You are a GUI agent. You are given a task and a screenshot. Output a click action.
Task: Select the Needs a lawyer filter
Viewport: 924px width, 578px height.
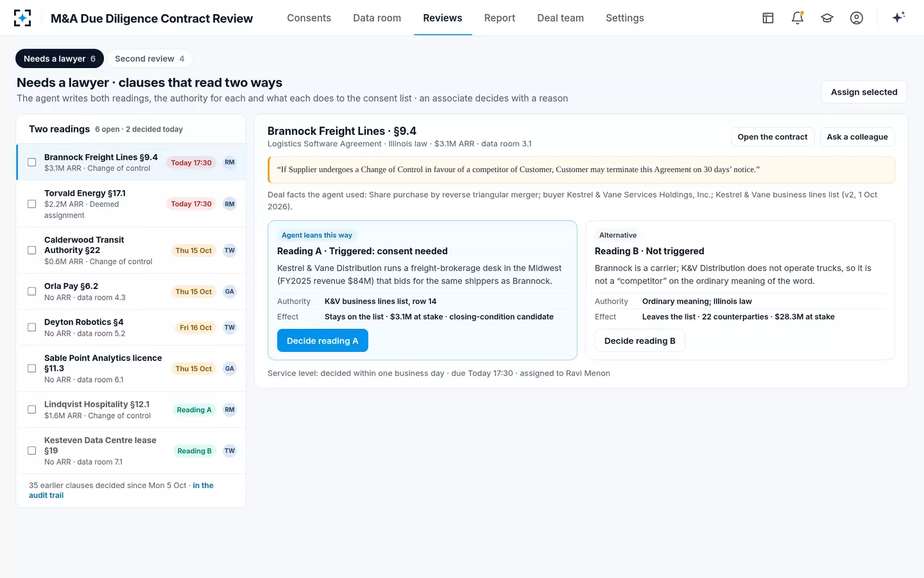60,58
